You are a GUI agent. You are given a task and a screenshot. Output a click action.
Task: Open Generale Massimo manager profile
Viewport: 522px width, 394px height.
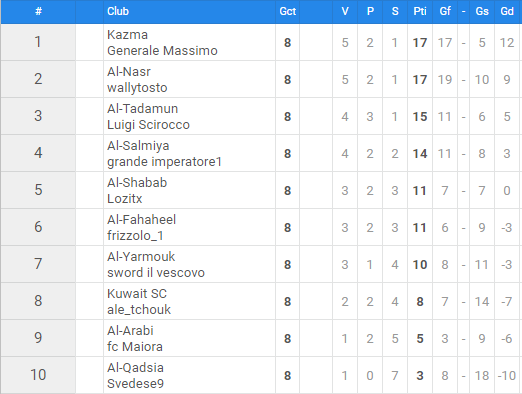click(x=162, y=51)
